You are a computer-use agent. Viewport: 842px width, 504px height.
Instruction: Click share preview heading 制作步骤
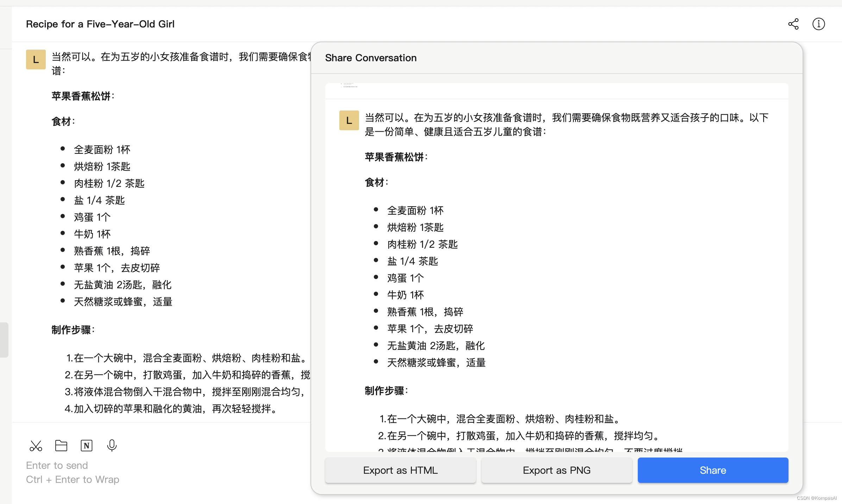387,391
